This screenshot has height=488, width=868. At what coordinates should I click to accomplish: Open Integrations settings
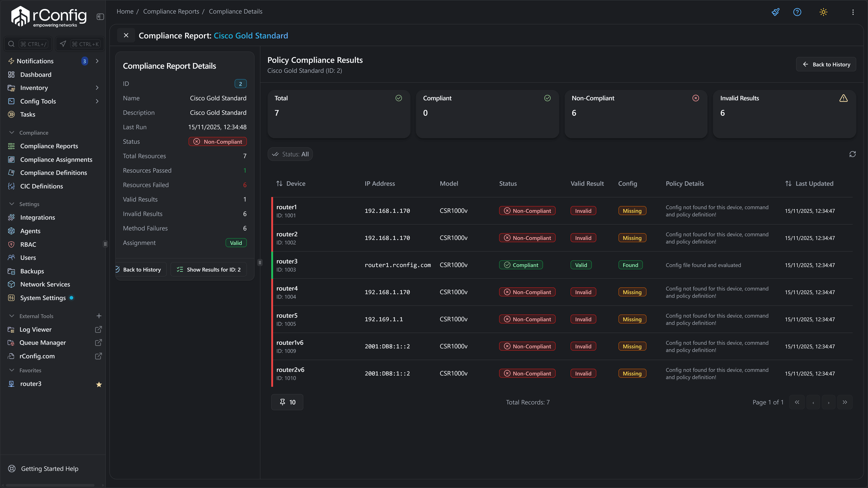coord(37,217)
